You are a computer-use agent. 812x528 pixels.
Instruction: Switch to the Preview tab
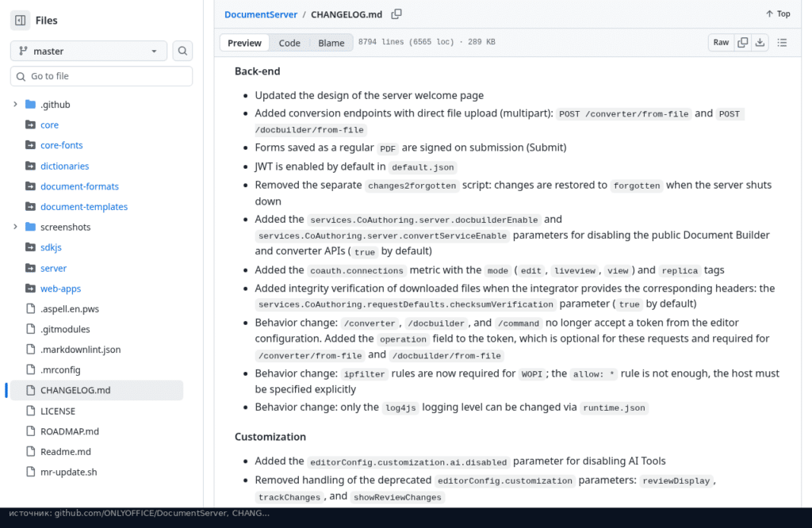pos(244,43)
